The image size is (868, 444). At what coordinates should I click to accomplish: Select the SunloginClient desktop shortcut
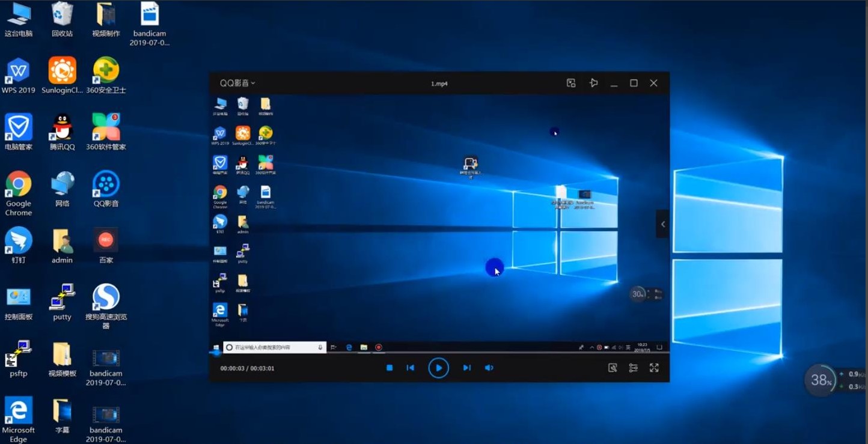[x=63, y=76]
